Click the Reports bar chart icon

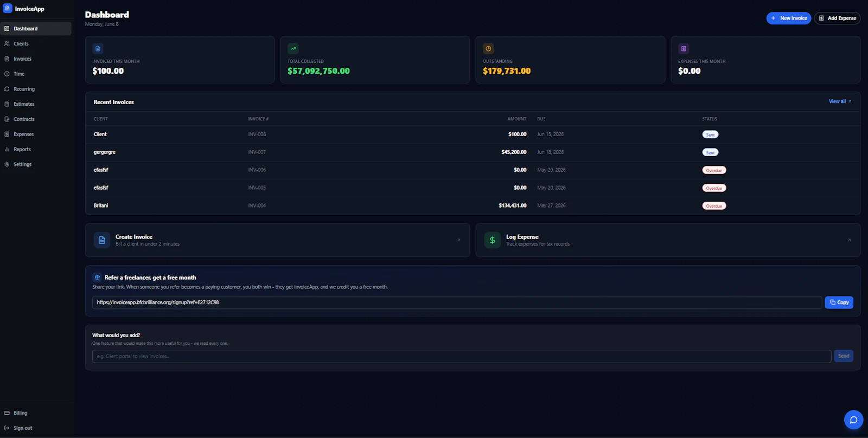7,150
